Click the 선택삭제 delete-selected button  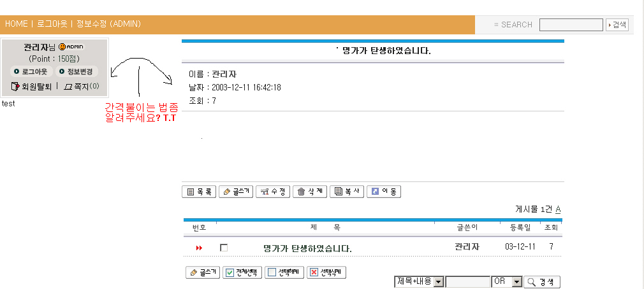point(326,272)
